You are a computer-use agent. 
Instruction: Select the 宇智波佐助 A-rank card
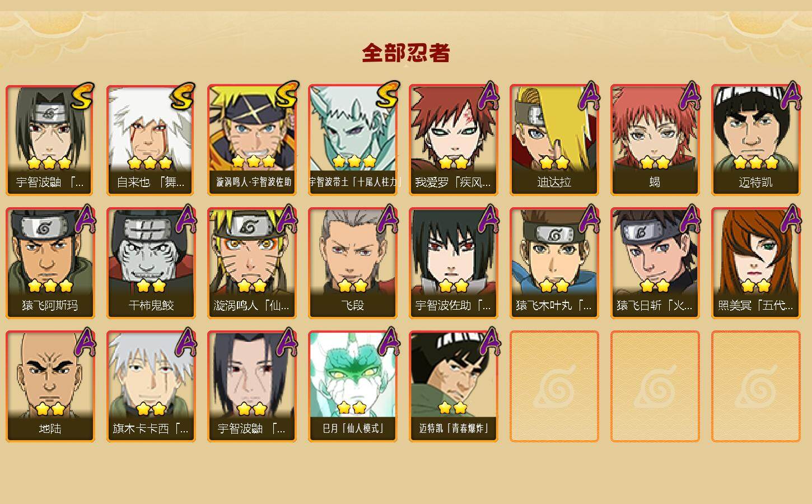pyautogui.click(x=453, y=263)
